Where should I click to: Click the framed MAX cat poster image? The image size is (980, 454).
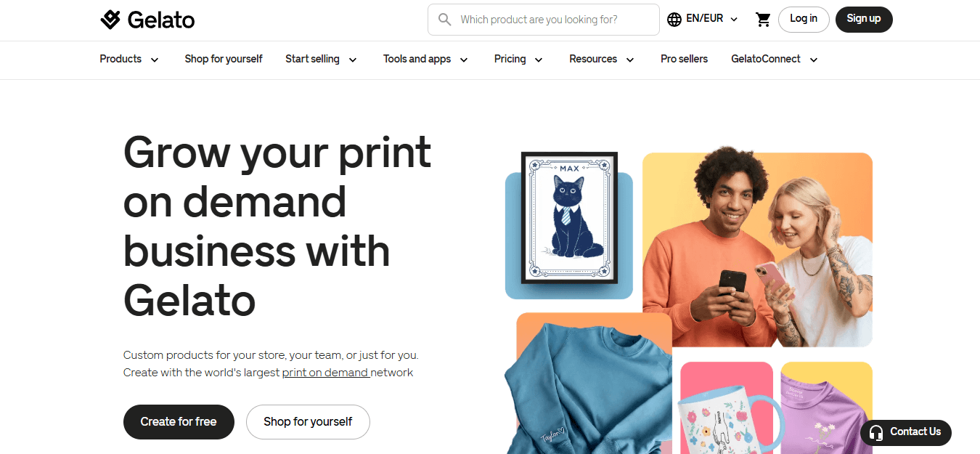pos(569,219)
